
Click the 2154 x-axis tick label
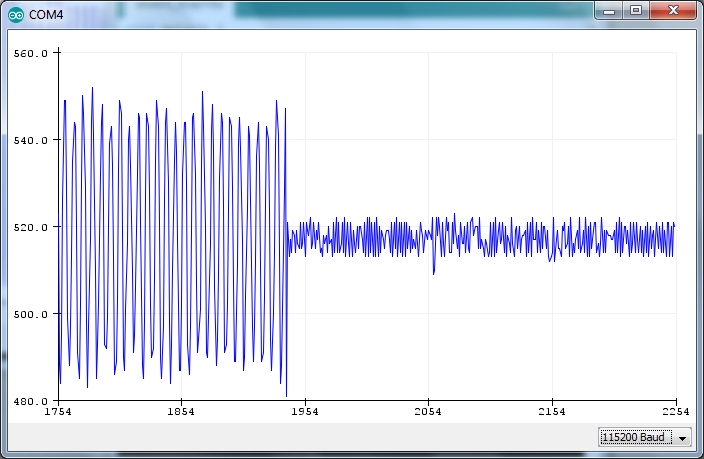(x=551, y=412)
